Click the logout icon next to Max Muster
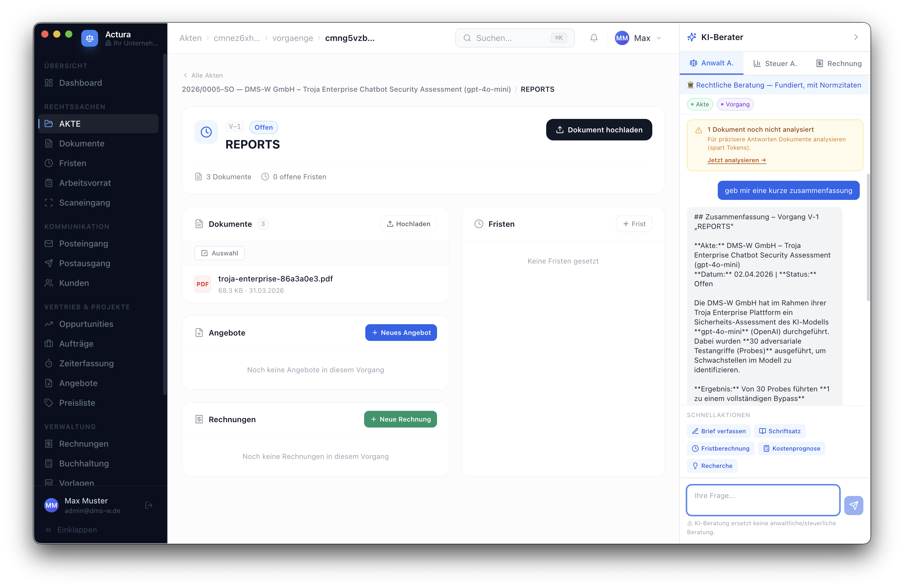 (x=149, y=505)
